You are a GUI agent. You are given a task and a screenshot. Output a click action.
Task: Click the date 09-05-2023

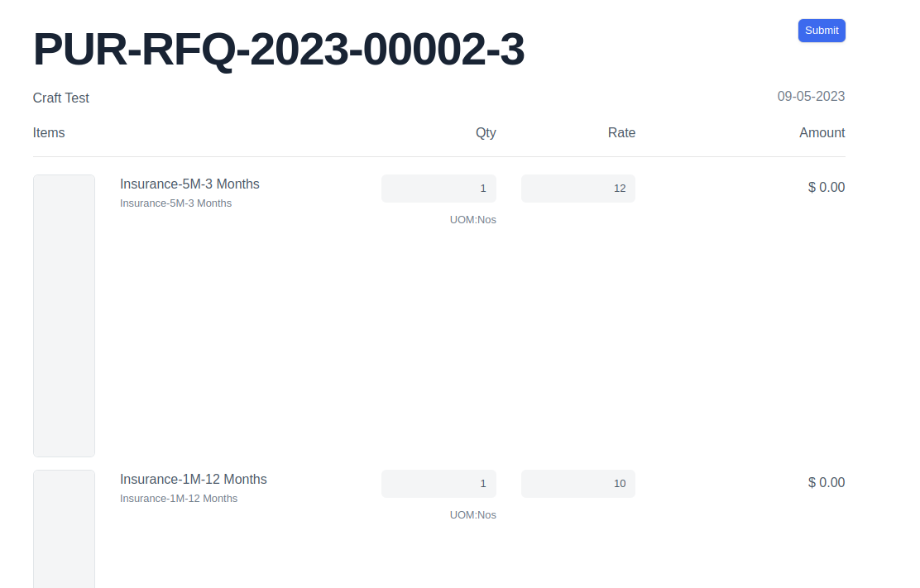point(810,96)
